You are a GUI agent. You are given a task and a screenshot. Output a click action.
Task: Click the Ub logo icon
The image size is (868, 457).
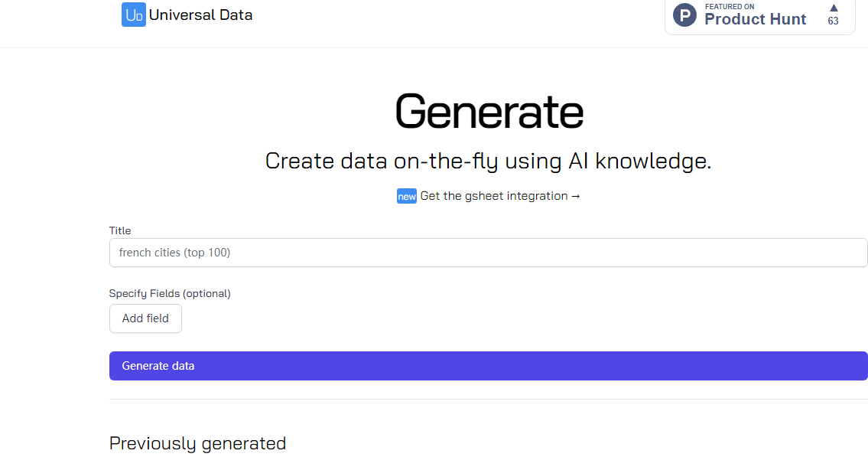134,15
